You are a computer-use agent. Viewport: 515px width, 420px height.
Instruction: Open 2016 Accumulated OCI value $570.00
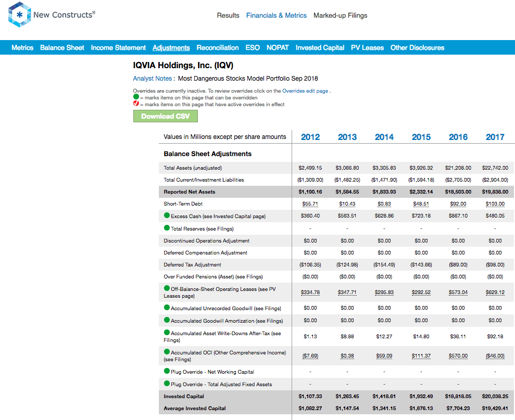[458, 355]
